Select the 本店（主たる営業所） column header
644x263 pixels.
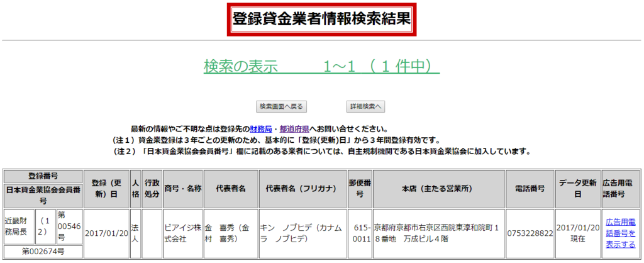pyautogui.click(x=439, y=189)
